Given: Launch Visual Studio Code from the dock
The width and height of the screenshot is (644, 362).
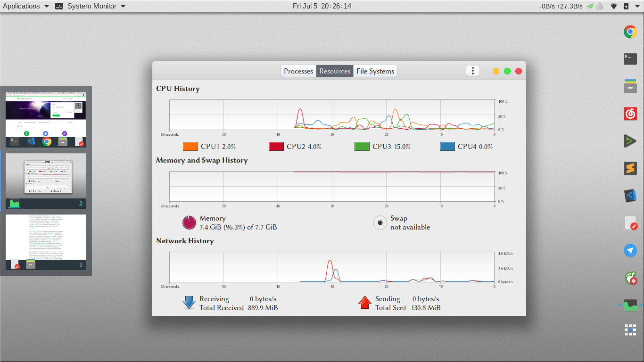Looking at the screenshot, I should click(630, 196).
